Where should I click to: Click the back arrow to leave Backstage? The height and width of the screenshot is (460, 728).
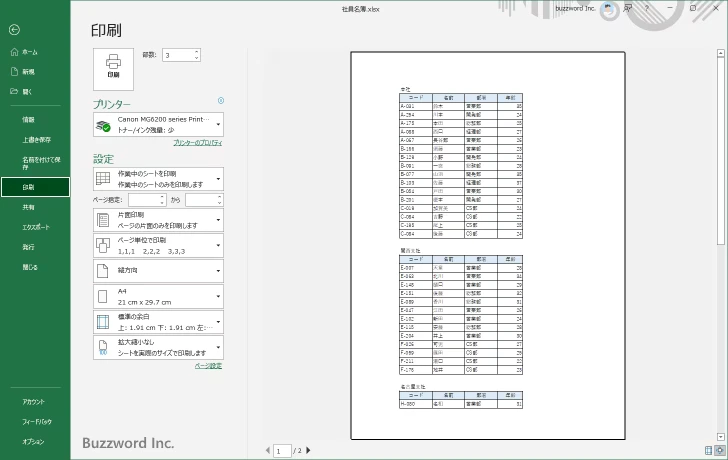14,30
